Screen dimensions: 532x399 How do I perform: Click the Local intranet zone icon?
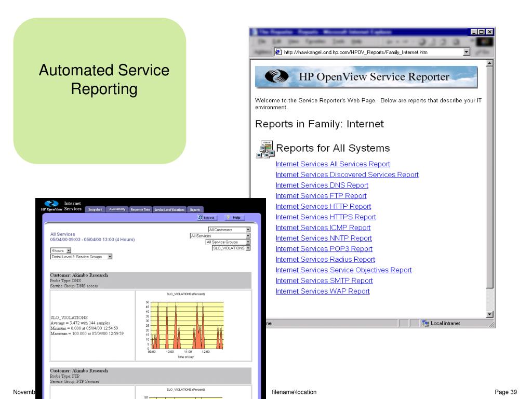click(x=425, y=323)
